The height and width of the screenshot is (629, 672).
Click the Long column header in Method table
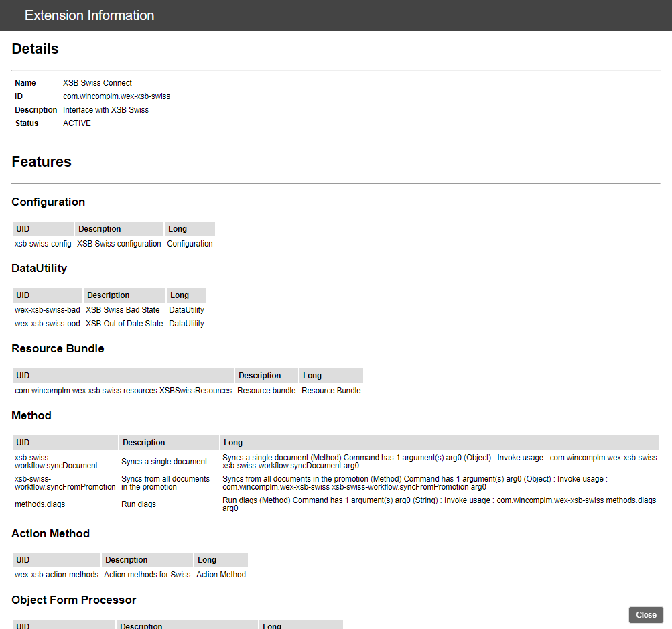(233, 443)
